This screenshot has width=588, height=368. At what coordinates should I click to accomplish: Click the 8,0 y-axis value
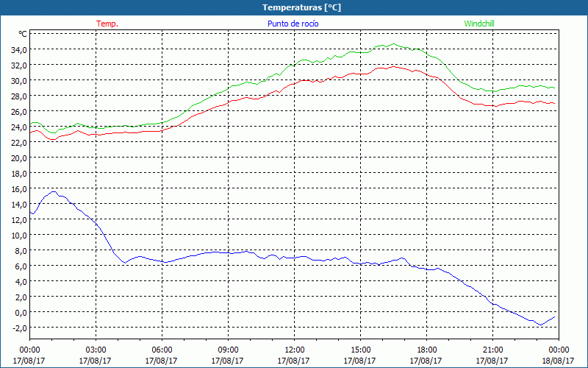coord(21,250)
